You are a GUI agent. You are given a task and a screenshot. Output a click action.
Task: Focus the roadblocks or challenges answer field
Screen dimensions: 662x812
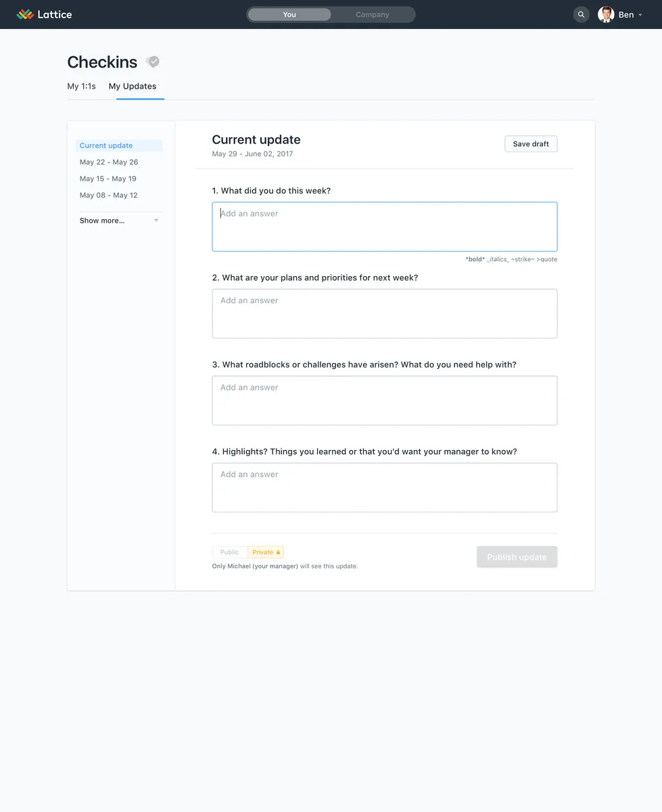pyautogui.click(x=384, y=401)
